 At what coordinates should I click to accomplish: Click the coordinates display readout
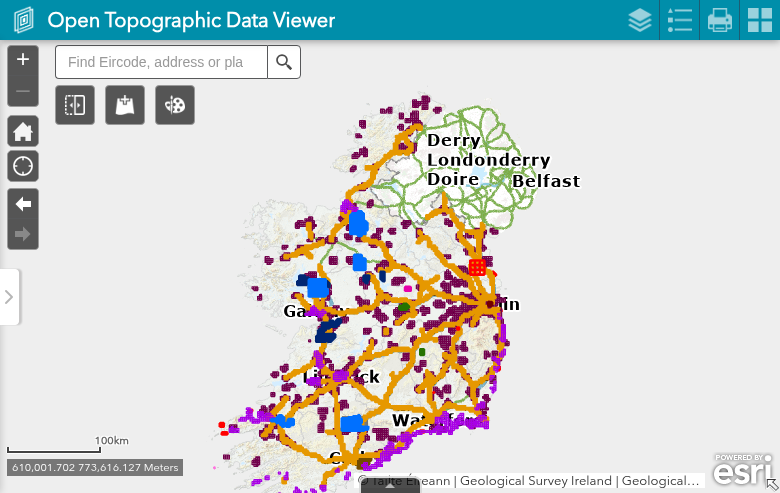(94, 467)
